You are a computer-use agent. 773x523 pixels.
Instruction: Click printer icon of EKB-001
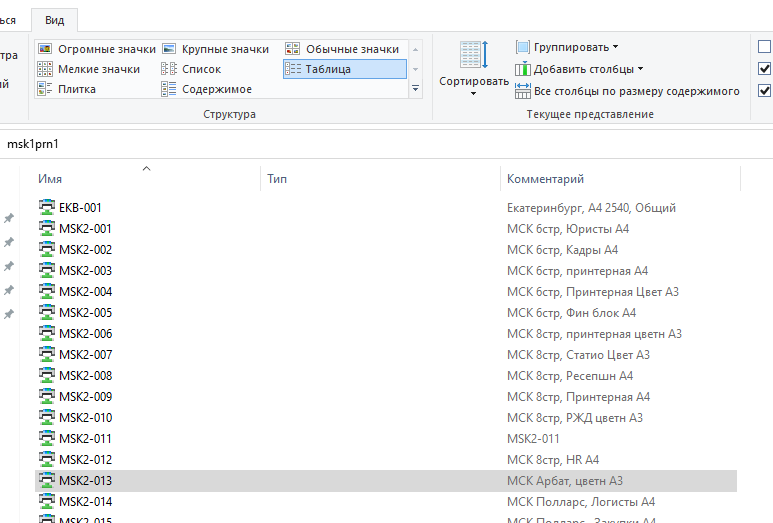[x=46, y=208]
